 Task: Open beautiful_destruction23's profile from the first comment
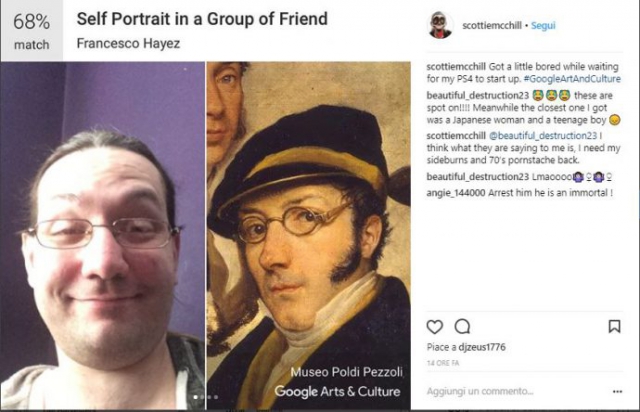pyautogui.click(x=478, y=96)
